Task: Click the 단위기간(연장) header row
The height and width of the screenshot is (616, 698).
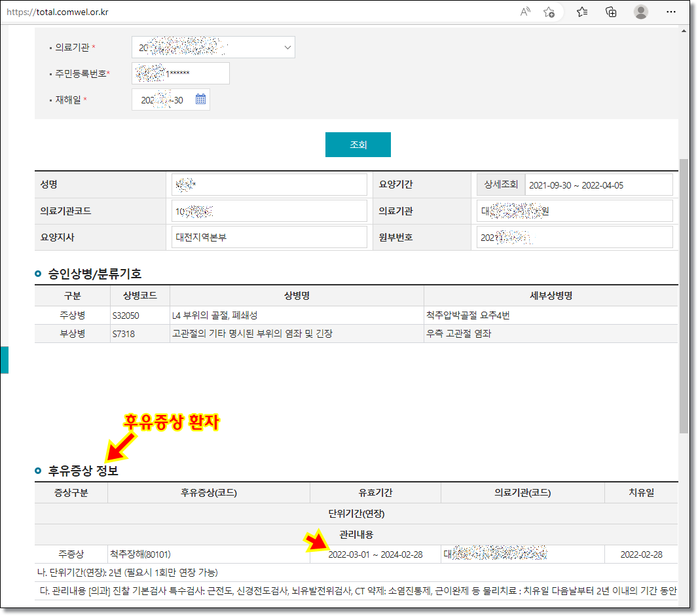Action: click(x=356, y=514)
